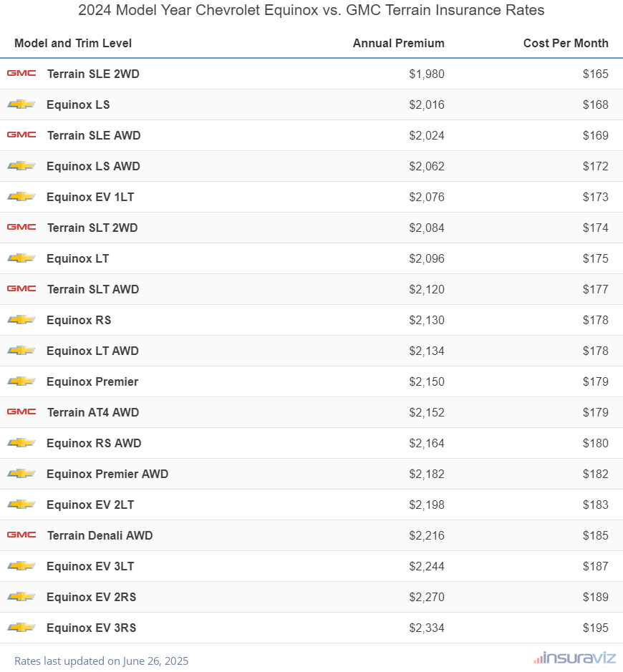The width and height of the screenshot is (623, 672).
Task: Click the GMC logo beside Terrain AT4 AWD
Action: point(21,412)
